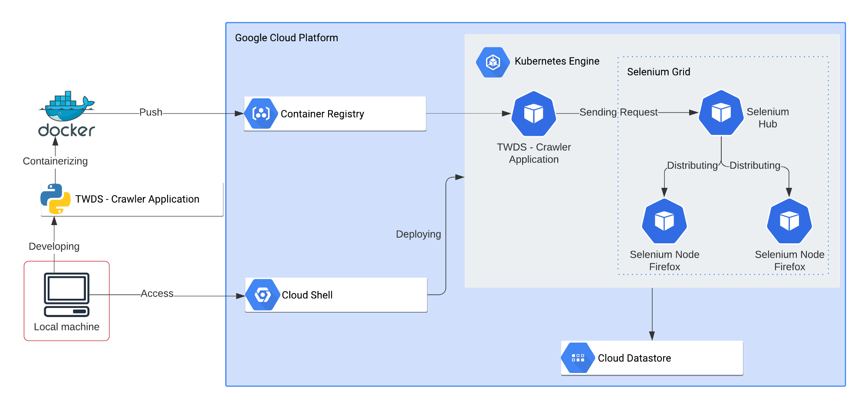868x409 pixels.
Task: Click the Cloud Datastore label
Action: tap(635, 358)
